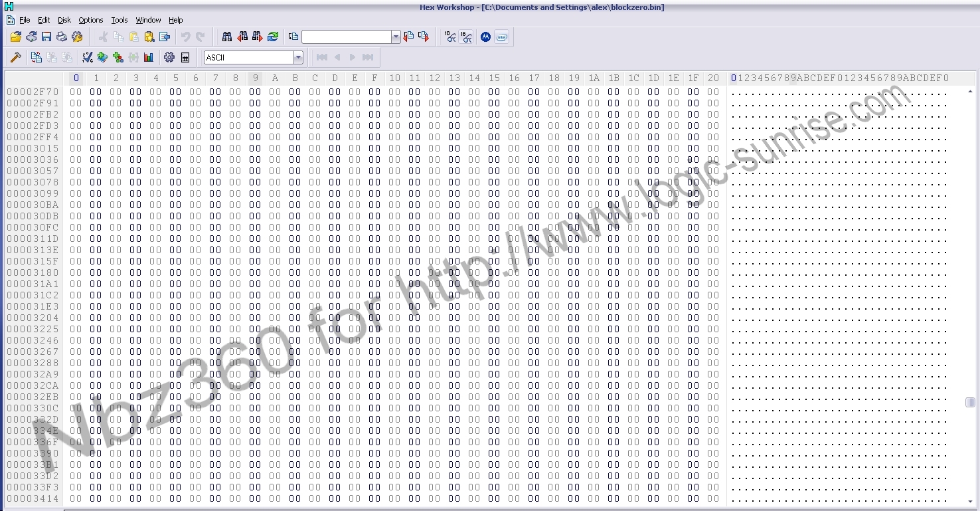This screenshot has width=980, height=511.
Task: Click column header A
Action: [x=275, y=78]
